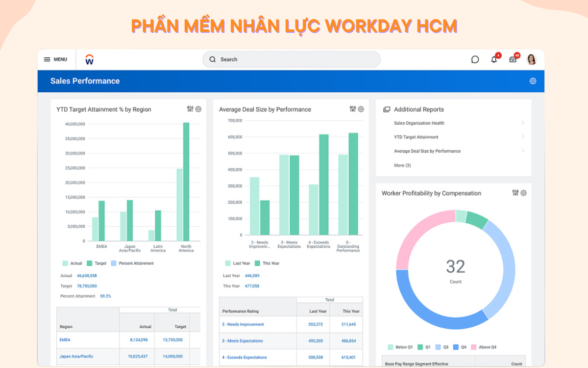Image resolution: width=588 pixels, height=368 pixels.
Task: Open Sales Organization Health report
Action: tap(419, 123)
